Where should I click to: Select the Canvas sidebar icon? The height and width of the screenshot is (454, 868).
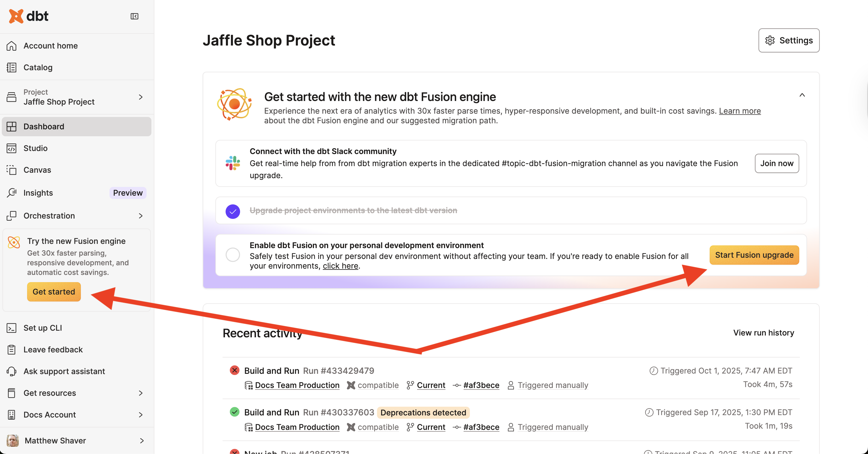(11, 170)
